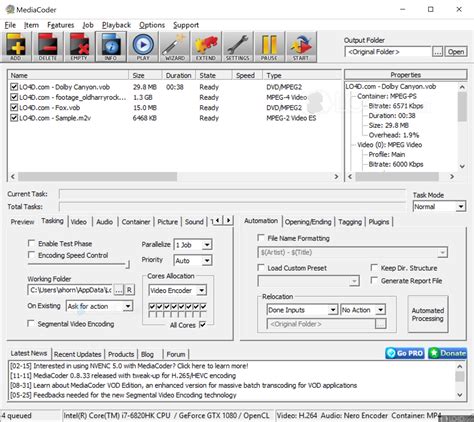Viewport: 474px width, 422px height.
Task: Enable Segmental Video Encoding checkbox
Action: 31,324
